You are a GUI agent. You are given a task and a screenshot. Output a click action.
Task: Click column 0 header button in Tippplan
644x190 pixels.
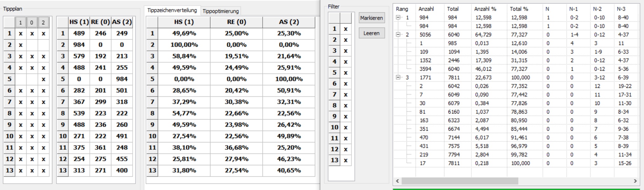(32, 22)
